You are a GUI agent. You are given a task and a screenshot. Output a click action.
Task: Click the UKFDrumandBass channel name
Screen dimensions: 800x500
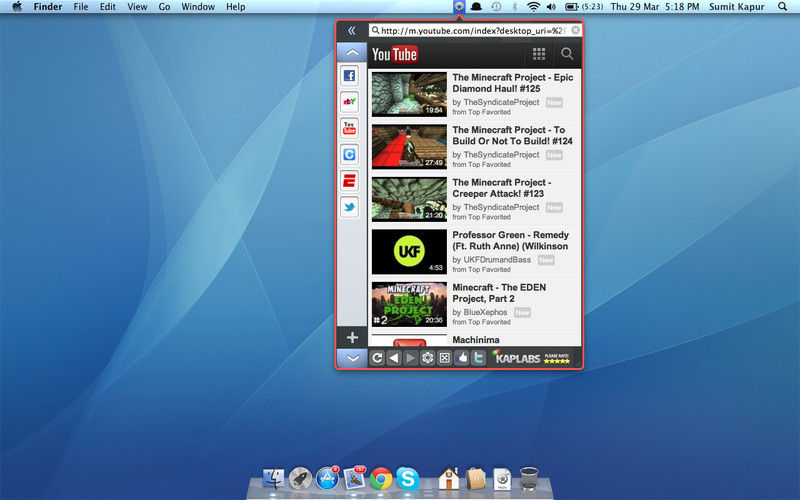[x=497, y=260]
